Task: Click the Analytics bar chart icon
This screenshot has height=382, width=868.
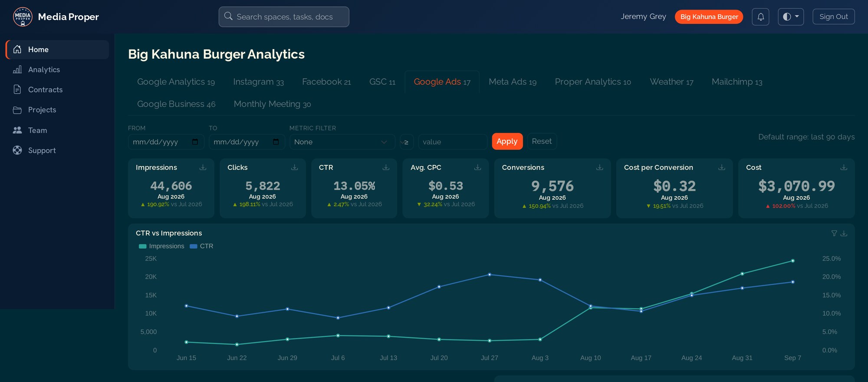Action: coord(17,69)
